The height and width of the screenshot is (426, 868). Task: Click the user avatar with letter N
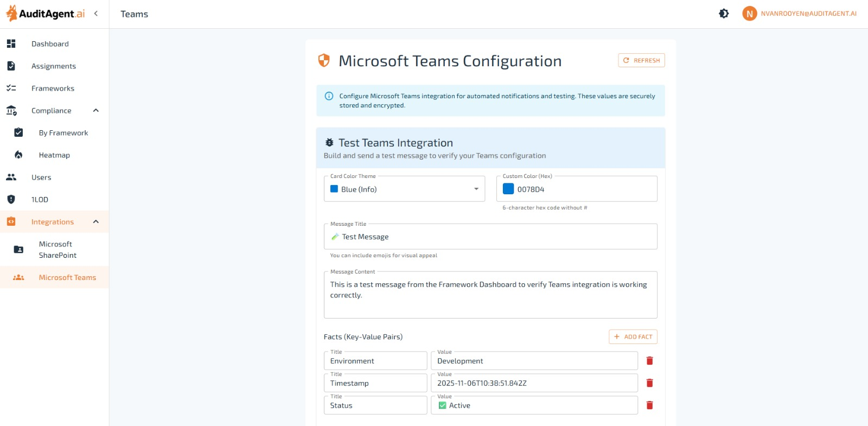pyautogui.click(x=749, y=14)
